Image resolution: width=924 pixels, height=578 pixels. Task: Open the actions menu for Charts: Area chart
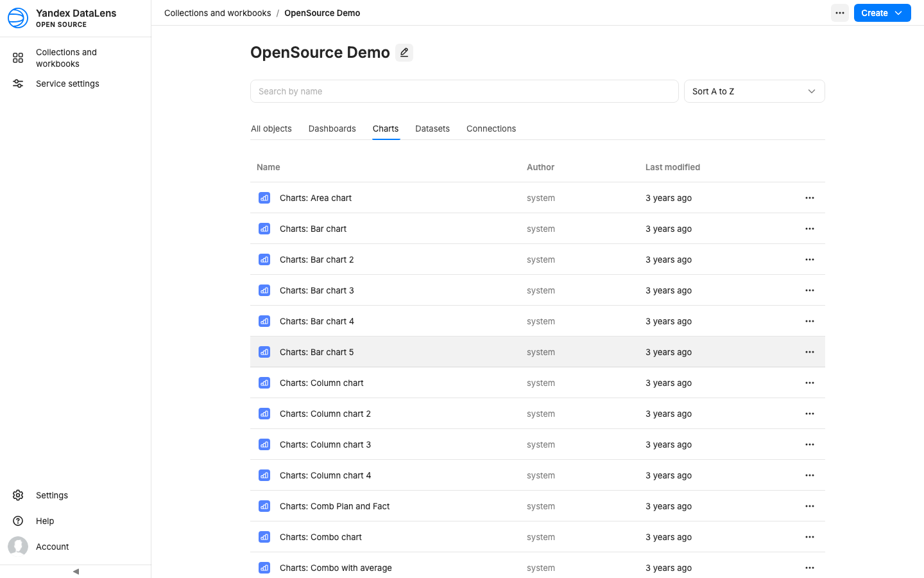tap(810, 198)
